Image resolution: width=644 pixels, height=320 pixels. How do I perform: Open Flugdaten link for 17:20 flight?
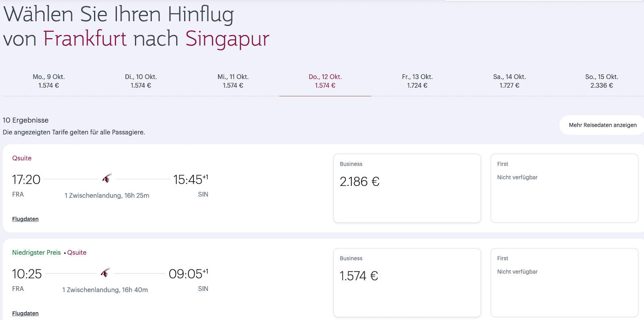(x=25, y=219)
